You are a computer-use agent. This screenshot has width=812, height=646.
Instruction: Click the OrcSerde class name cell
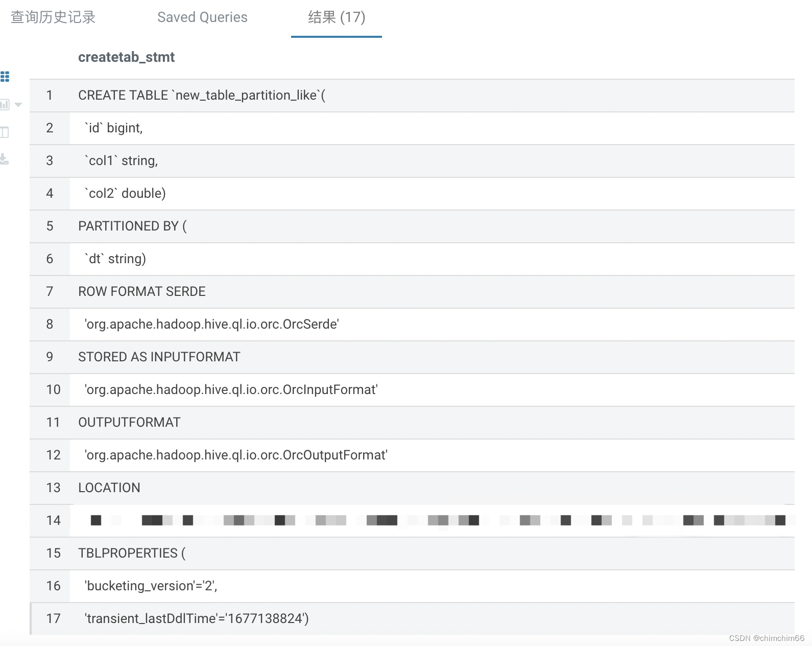click(x=211, y=324)
